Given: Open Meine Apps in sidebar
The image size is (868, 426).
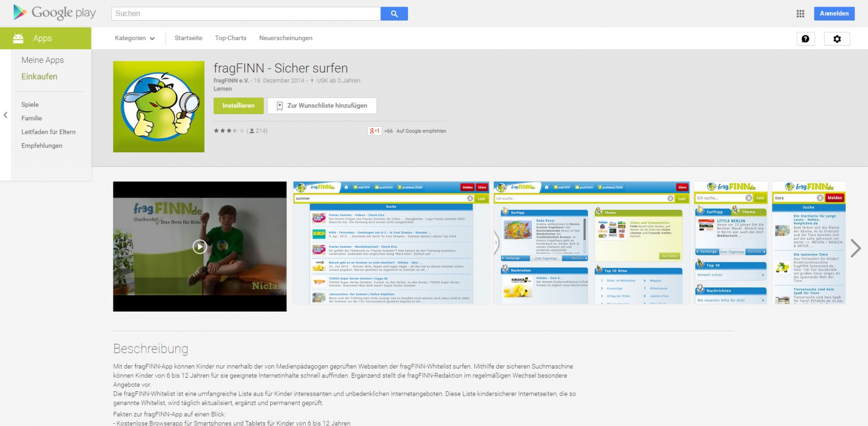Looking at the screenshot, I should click(x=42, y=60).
